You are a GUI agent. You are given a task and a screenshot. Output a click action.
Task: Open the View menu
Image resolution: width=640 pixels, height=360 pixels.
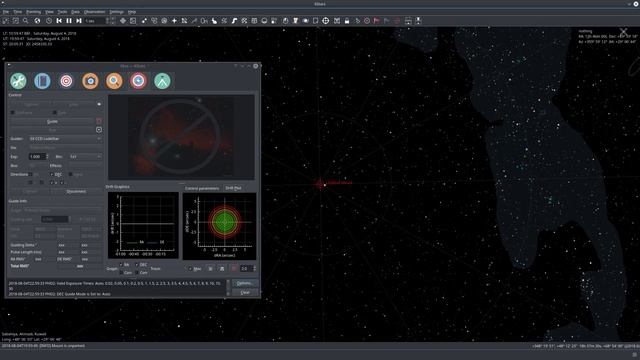coord(49,12)
